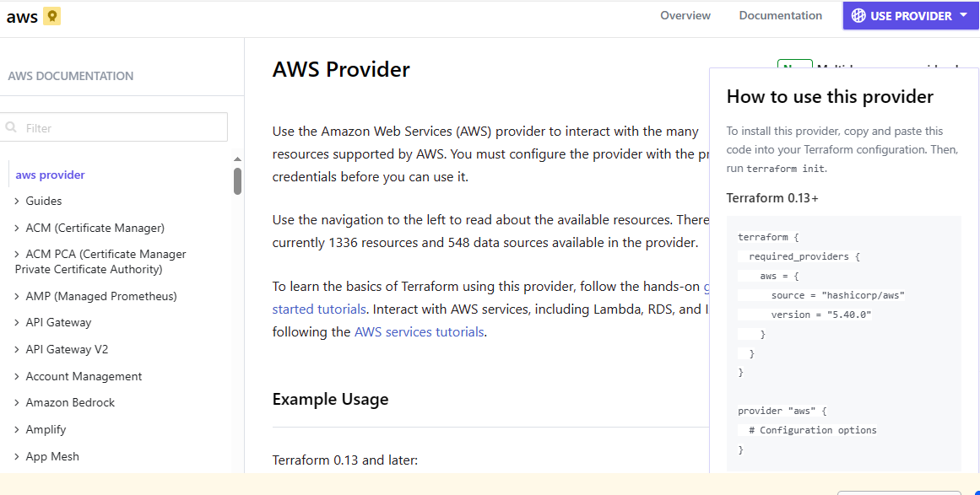
Task: Open the Guides tree item label
Action: coord(44,201)
